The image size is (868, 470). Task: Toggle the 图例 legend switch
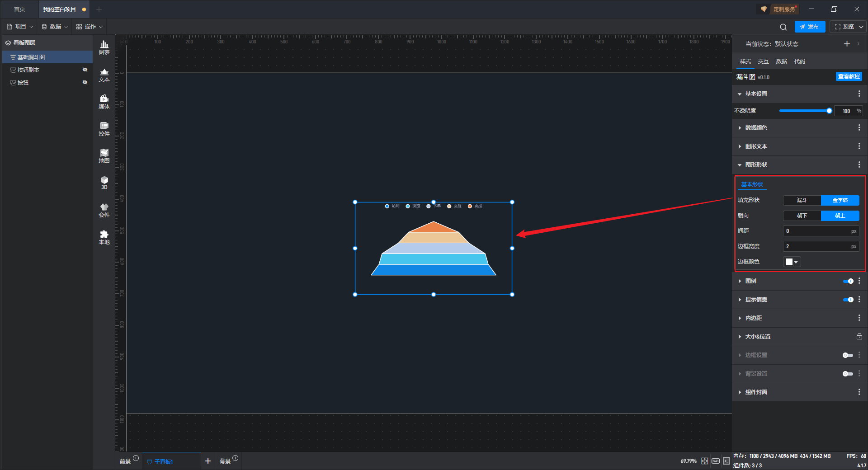(848, 281)
